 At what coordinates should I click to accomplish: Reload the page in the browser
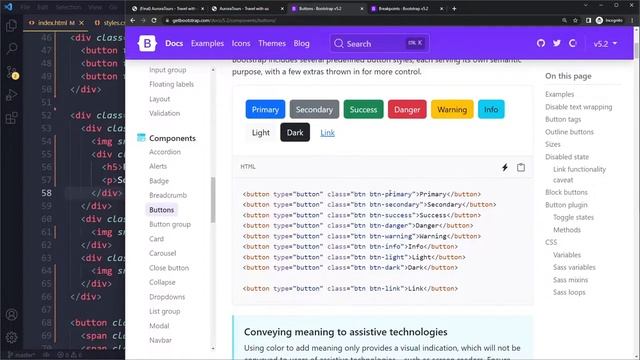pyautogui.click(x=153, y=20)
